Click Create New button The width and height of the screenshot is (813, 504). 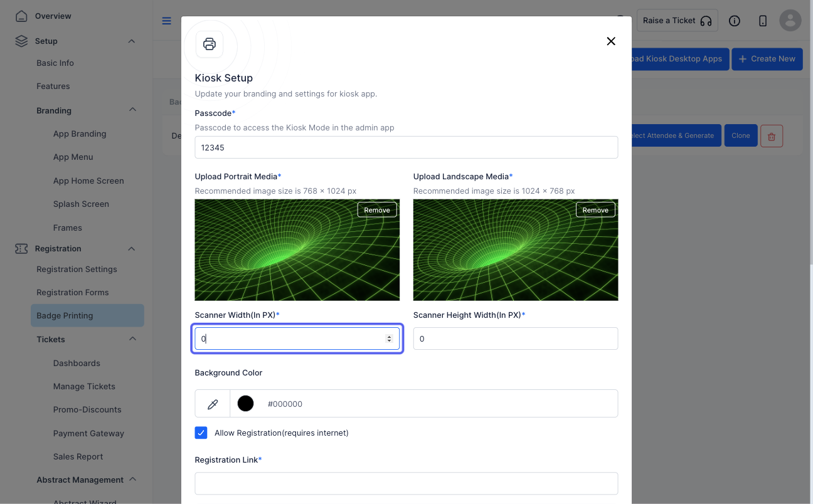click(x=767, y=59)
